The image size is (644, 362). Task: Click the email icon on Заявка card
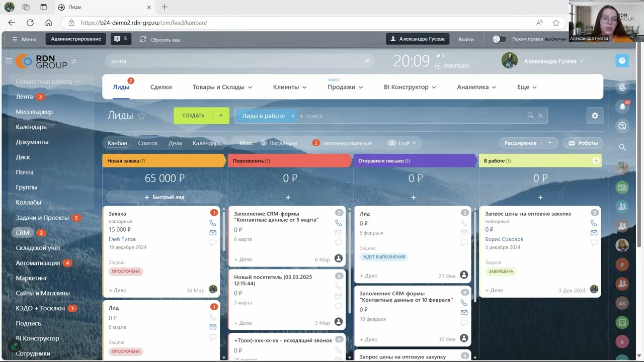213,233
